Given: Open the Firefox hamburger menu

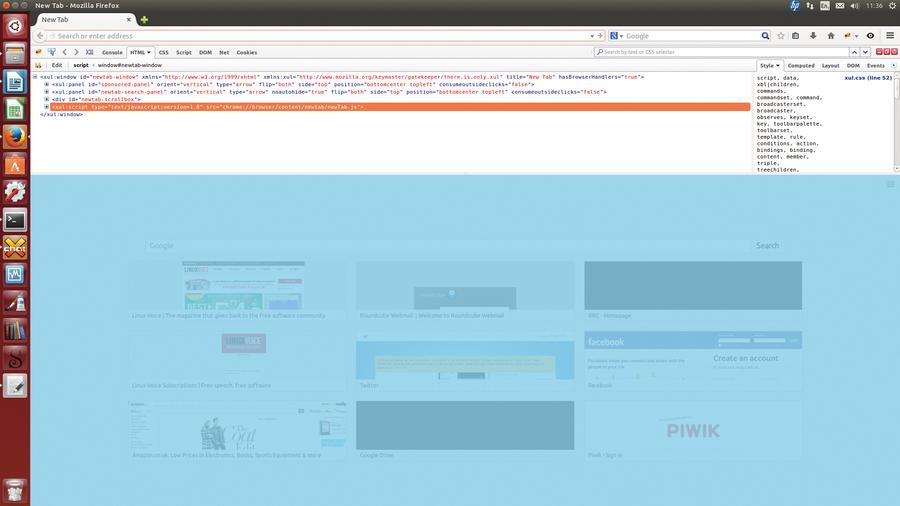Looking at the screenshot, I should [x=890, y=36].
